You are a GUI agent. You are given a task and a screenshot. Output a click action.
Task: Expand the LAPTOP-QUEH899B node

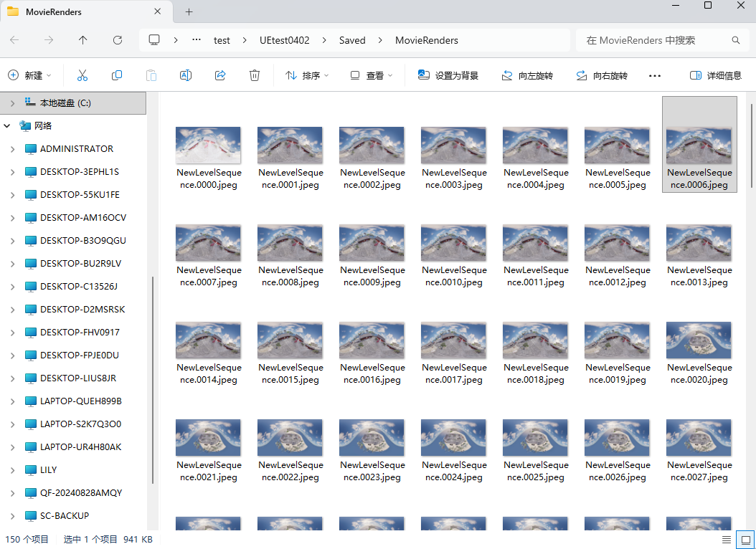point(12,401)
